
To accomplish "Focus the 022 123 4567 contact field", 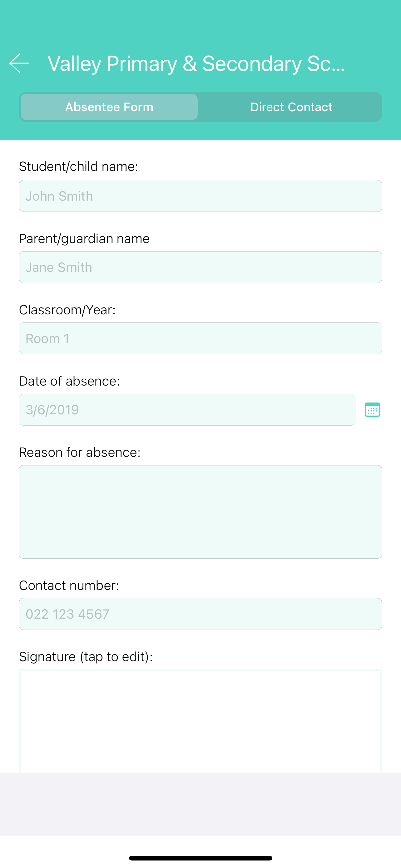I will pyautogui.click(x=200, y=614).
